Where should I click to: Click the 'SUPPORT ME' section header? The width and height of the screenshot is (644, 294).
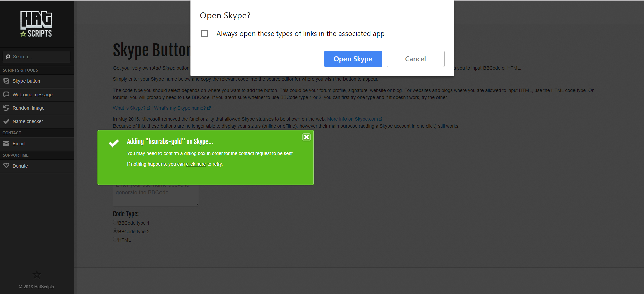click(15, 155)
